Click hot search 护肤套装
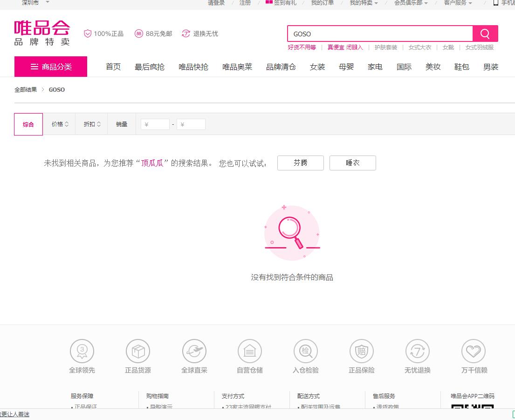This screenshot has width=515, height=420. 386,47
